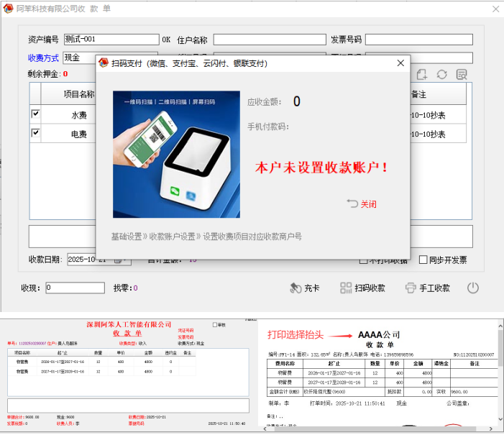The height and width of the screenshot is (435, 504).
Task: Open the 收费方式 payment method combo box
Action: (x=79, y=58)
